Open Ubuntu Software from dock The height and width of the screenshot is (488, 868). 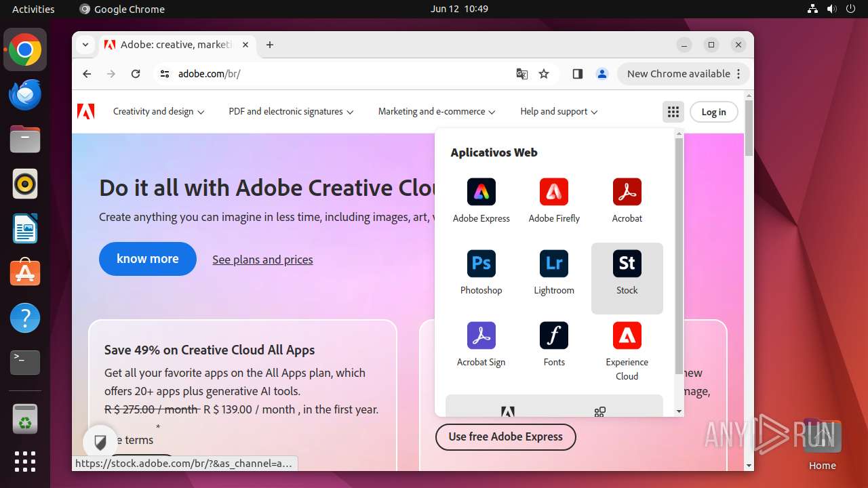[x=25, y=273]
